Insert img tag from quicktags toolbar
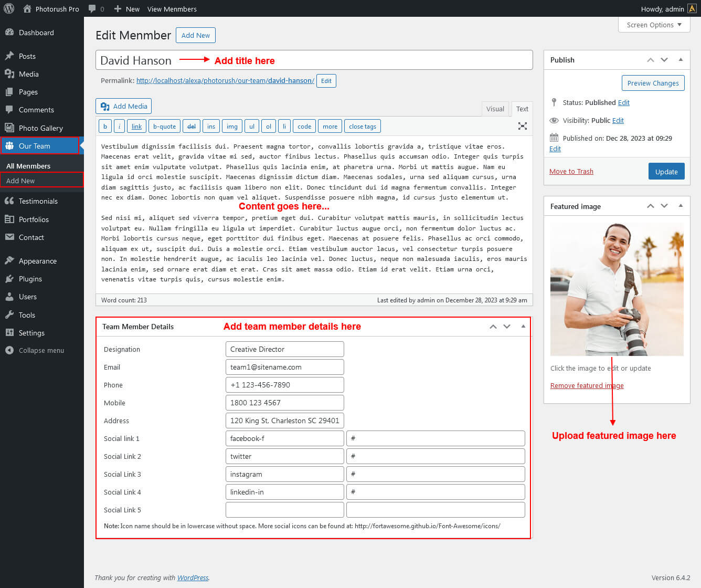Image resolution: width=701 pixels, height=588 pixels. pyautogui.click(x=232, y=127)
